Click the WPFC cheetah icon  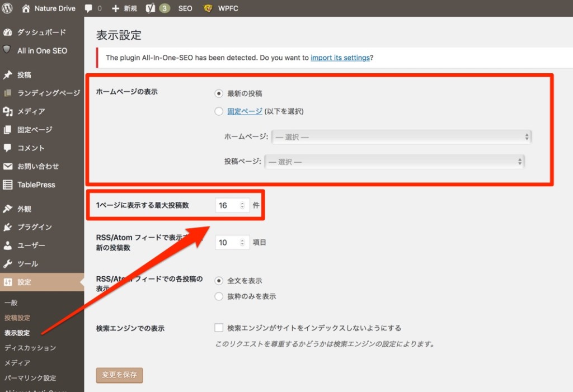208,8
